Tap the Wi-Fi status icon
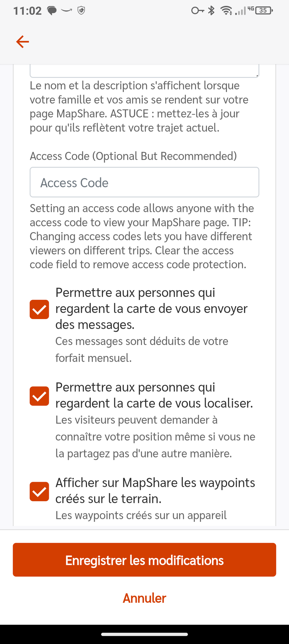Screen dimensions: 289x644 tap(226, 11)
